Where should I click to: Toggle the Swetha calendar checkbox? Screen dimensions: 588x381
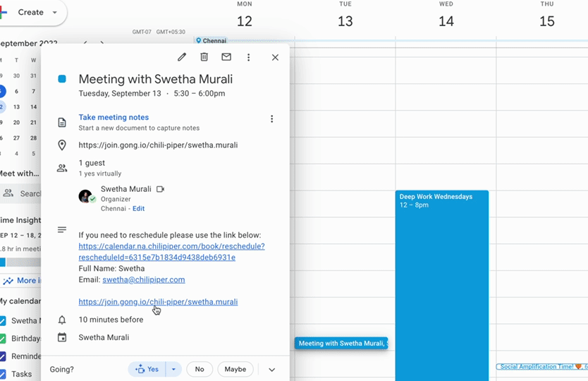[x=3, y=320]
